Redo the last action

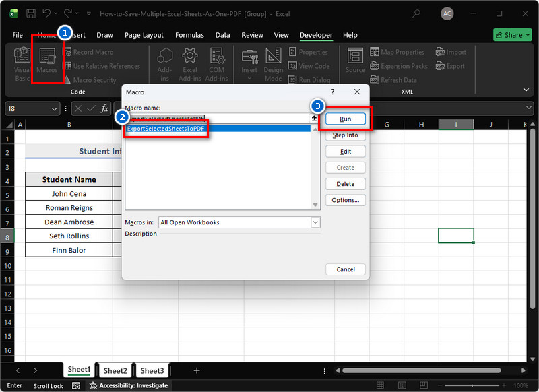click(x=68, y=13)
